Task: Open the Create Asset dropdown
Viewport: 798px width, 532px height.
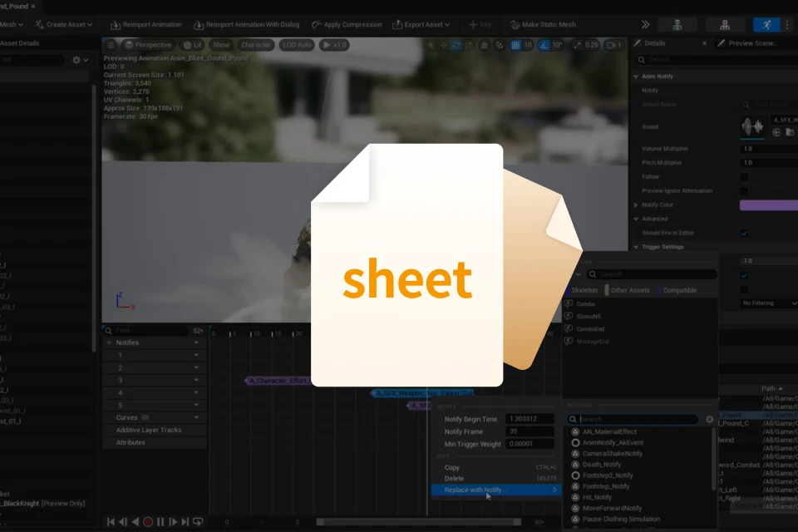Action: pyautogui.click(x=64, y=24)
